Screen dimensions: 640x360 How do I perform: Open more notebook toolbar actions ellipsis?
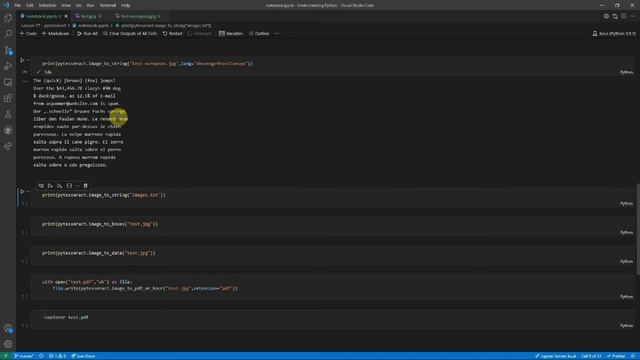pyautogui.click(x=277, y=33)
